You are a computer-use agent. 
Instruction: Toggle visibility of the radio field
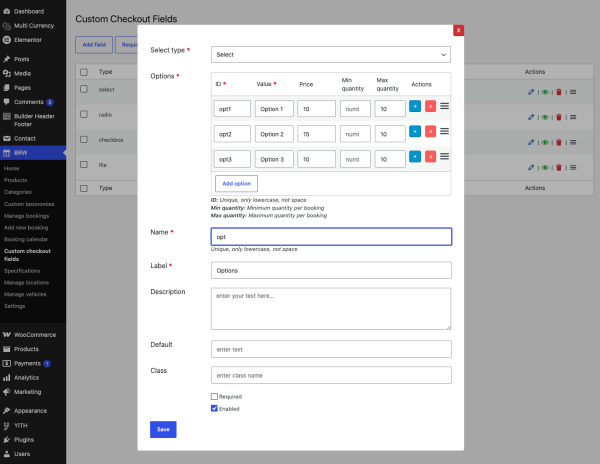tap(545, 117)
